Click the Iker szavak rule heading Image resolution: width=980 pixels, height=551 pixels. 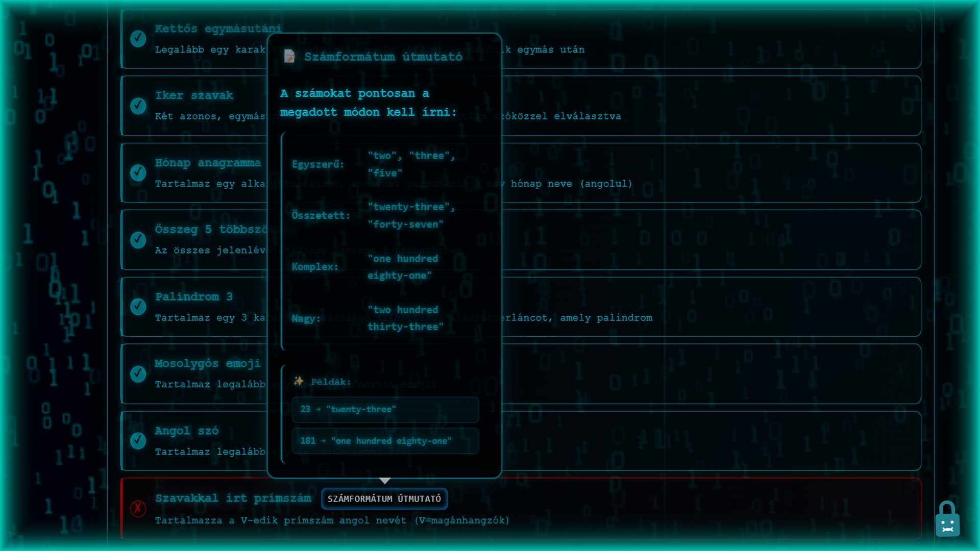click(x=194, y=95)
